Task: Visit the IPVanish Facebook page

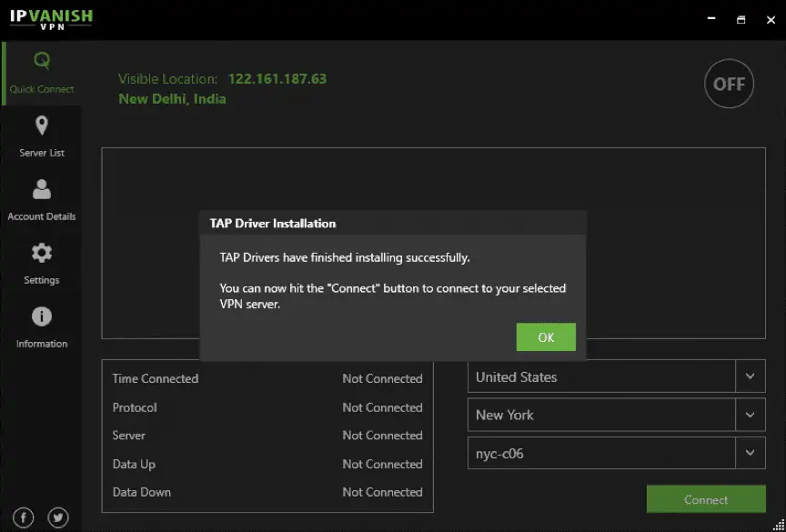Action: point(23,517)
